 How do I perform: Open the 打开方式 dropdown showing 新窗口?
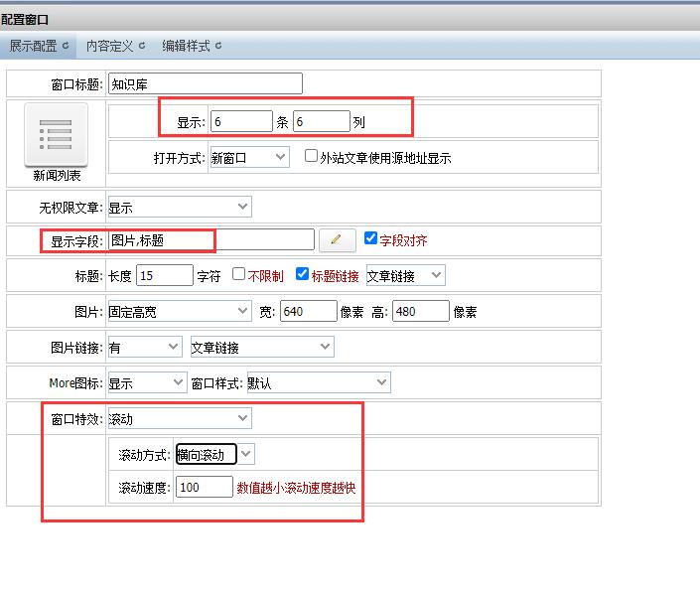click(248, 157)
